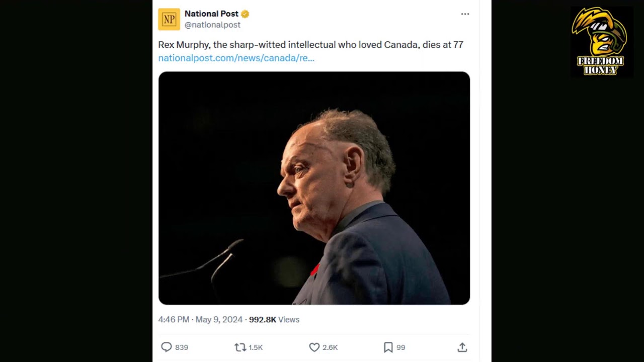This screenshot has width=644, height=362.
Task: Click the 839 replies count
Action: (182, 347)
